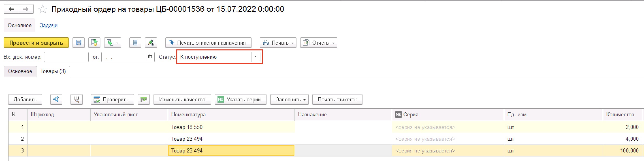The image size is (644, 161).
Task: Click the Изменить качество button
Action: pos(182,99)
